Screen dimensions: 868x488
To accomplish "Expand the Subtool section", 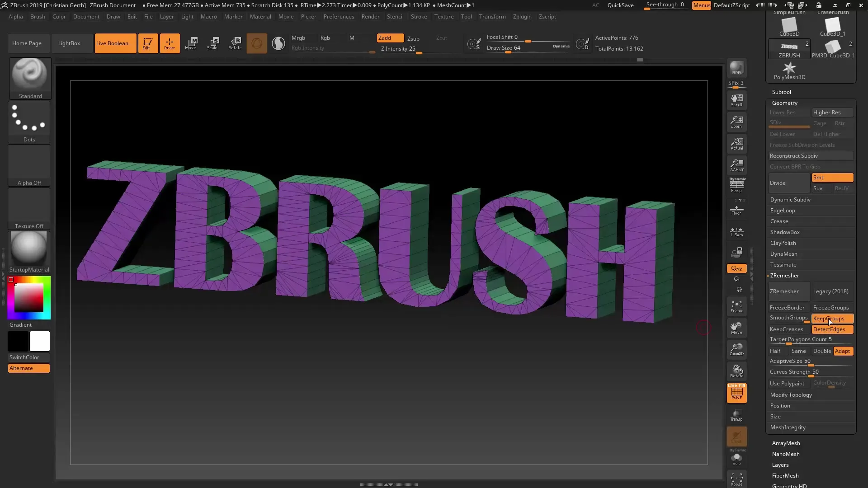I will pos(781,92).
